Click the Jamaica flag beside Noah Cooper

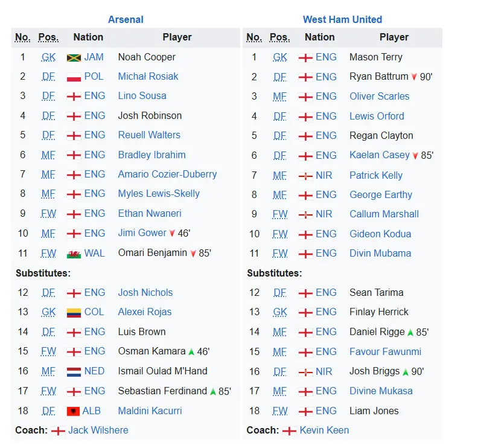[x=74, y=57]
